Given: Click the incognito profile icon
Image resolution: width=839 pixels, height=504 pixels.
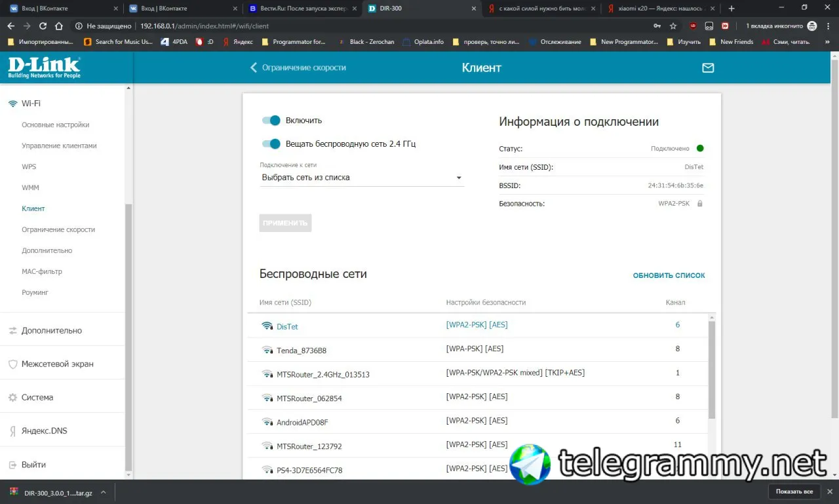Looking at the screenshot, I should 812,26.
